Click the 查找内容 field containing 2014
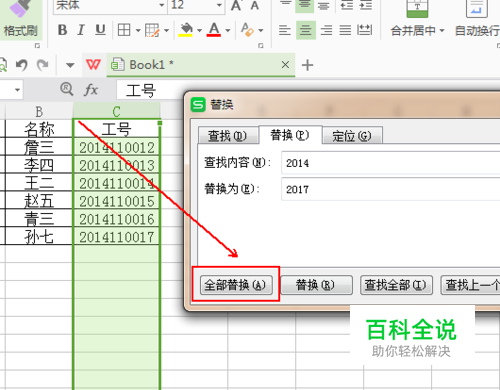500x390 pixels. 391,163
